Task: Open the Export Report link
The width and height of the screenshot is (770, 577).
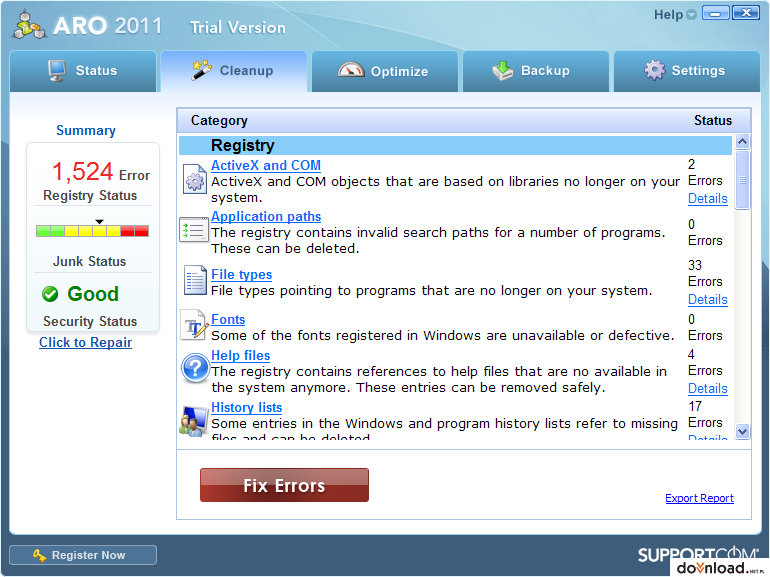Action: [699, 498]
